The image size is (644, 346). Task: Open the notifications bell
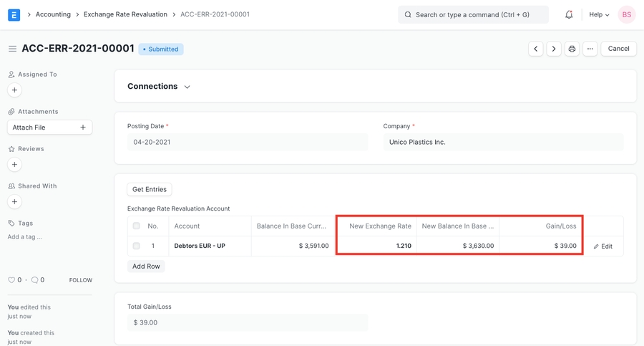click(569, 14)
